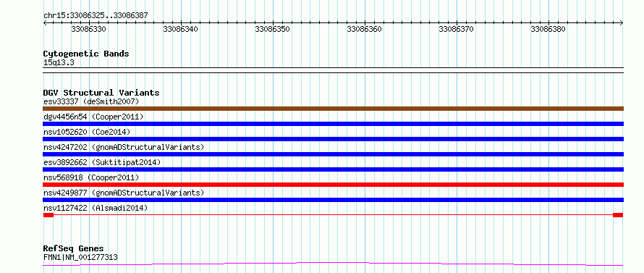Select the FMN1|NM_001277313 gene label
The width and height of the screenshot is (644, 273).
(80, 258)
